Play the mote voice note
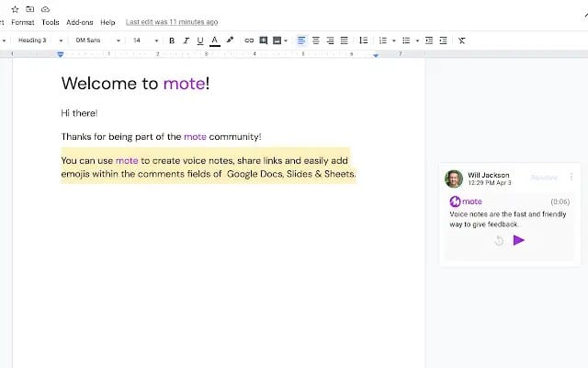The width and height of the screenshot is (588, 368). coord(518,240)
